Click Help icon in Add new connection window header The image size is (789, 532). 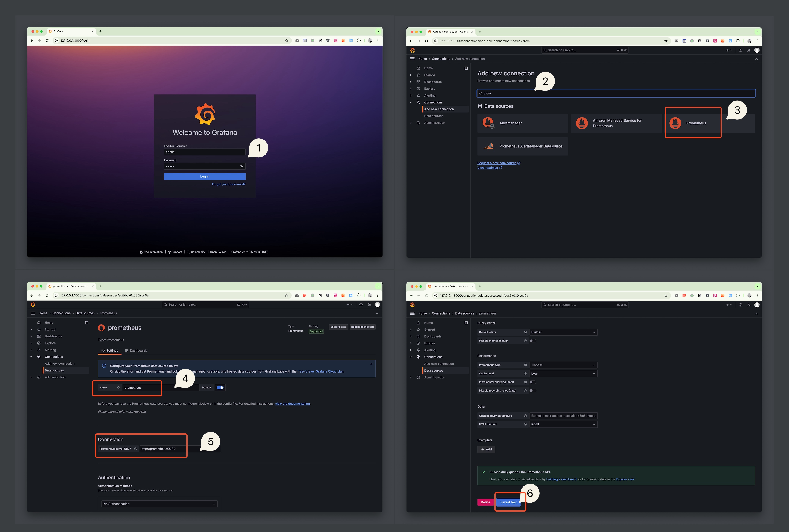click(740, 50)
